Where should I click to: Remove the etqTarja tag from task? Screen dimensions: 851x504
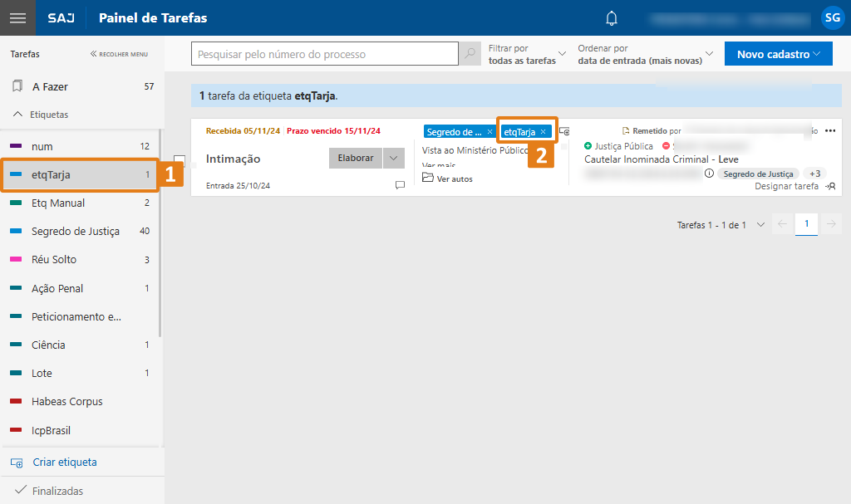(544, 132)
